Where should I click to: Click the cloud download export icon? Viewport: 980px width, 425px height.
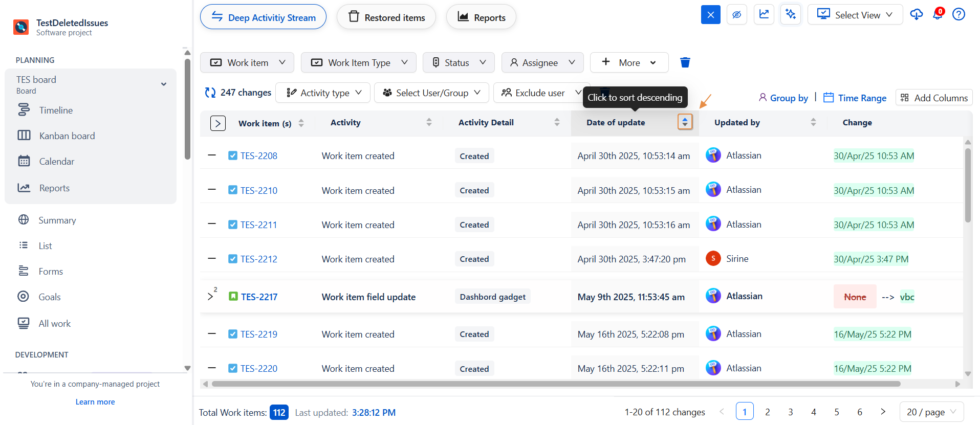coord(916,14)
